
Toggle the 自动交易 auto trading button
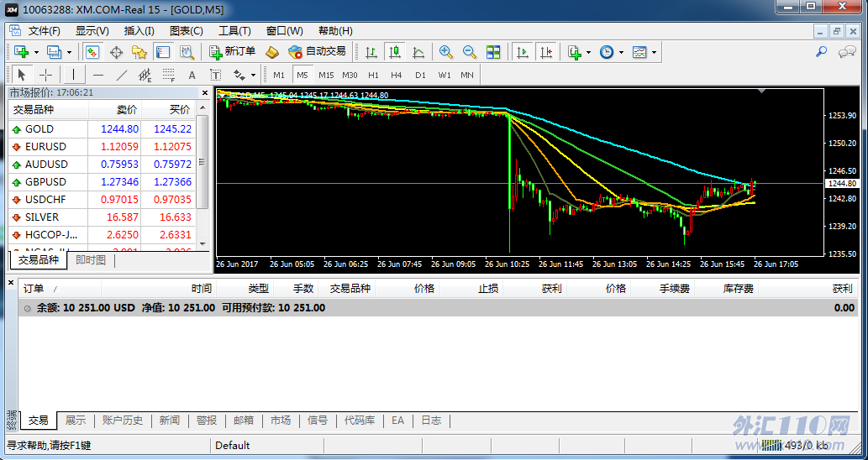click(318, 51)
